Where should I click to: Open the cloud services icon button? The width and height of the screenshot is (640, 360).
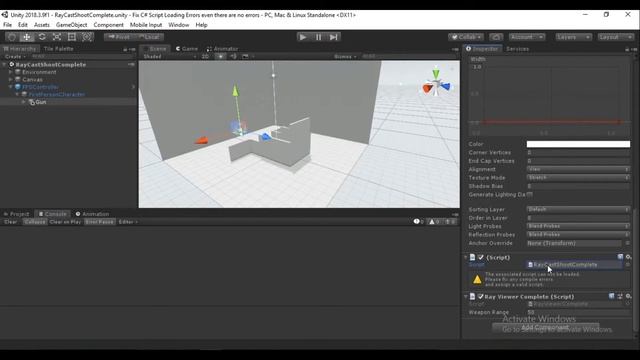pyautogui.click(x=496, y=37)
